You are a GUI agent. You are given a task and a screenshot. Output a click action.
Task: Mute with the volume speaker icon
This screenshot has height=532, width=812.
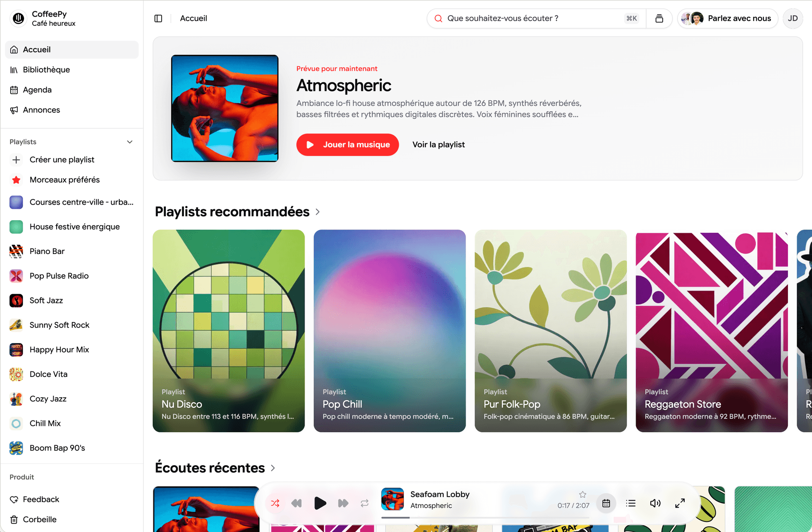(x=655, y=503)
